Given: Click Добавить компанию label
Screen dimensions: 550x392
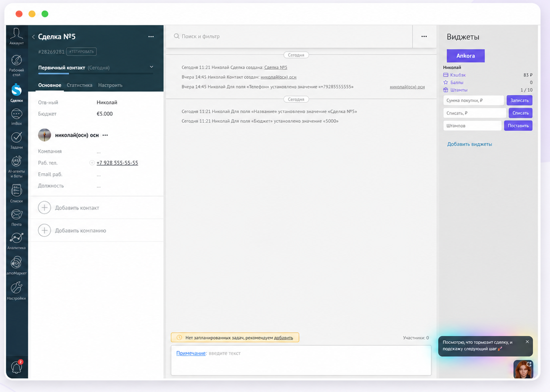Looking at the screenshot, I should 80,230.
